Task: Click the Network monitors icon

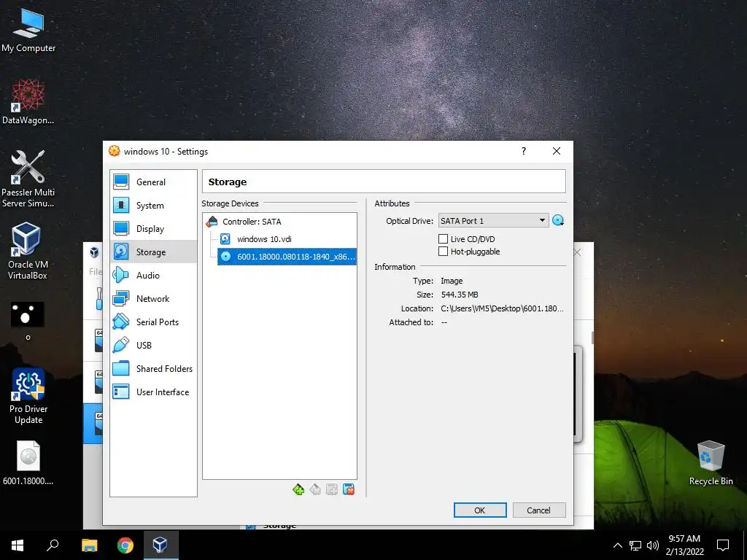Action: coord(121,298)
